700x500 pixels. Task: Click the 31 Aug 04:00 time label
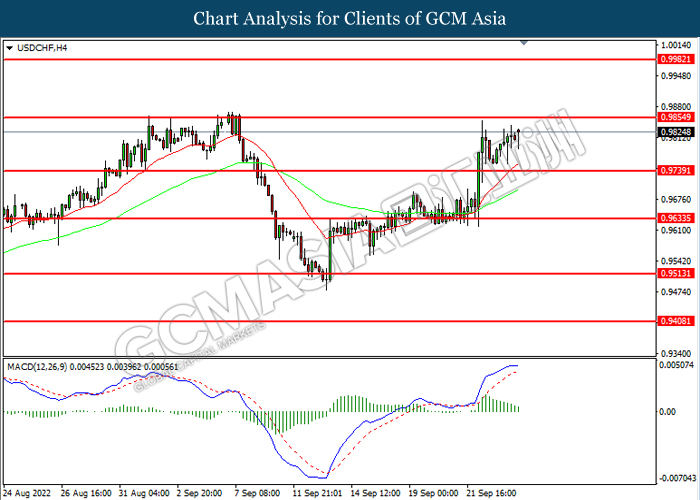[144, 493]
